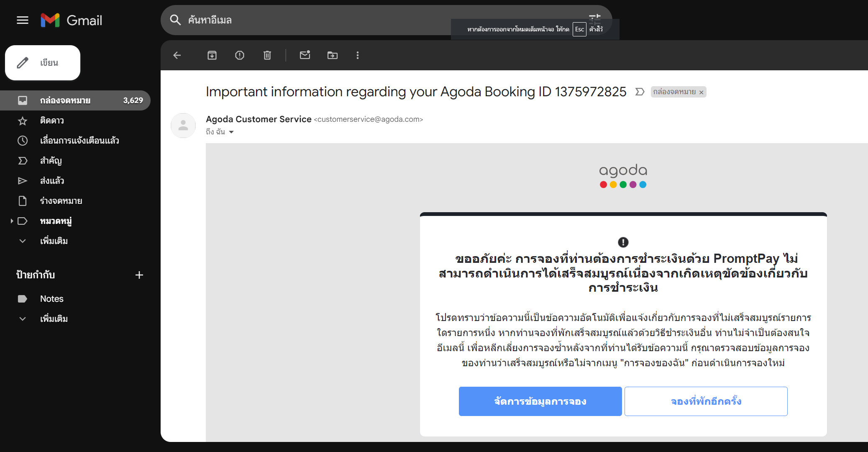Click the email subject line

click(416, 92)
